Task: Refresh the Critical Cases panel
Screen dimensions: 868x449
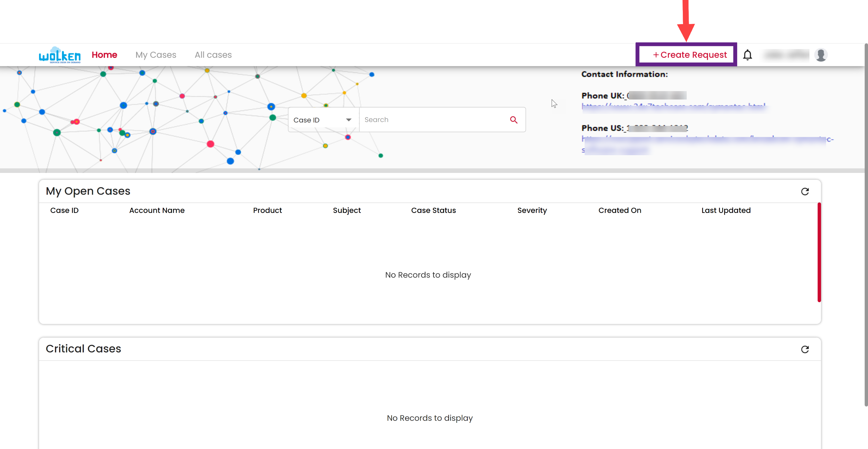Action: (804, 349)
